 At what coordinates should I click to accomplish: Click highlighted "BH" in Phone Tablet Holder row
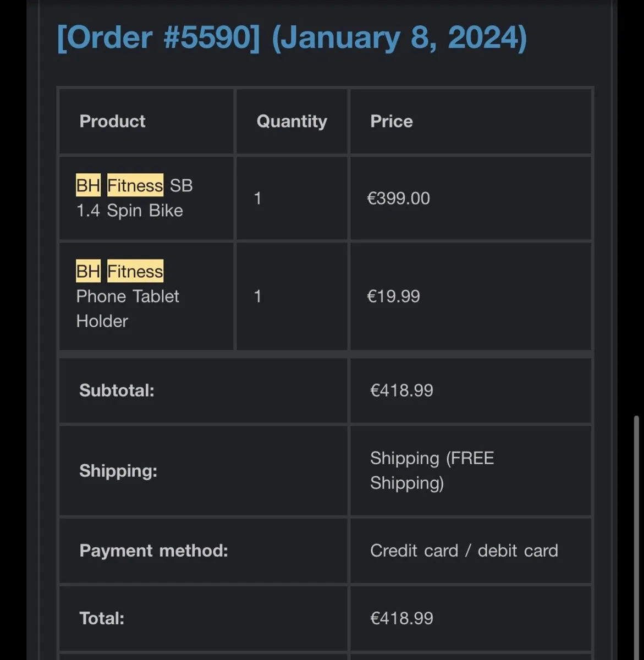[x=88, y=271]
